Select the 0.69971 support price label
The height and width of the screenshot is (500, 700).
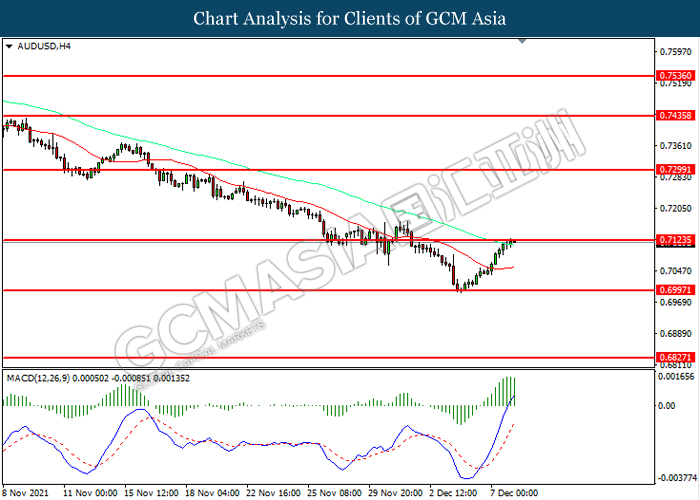point(675,290)
